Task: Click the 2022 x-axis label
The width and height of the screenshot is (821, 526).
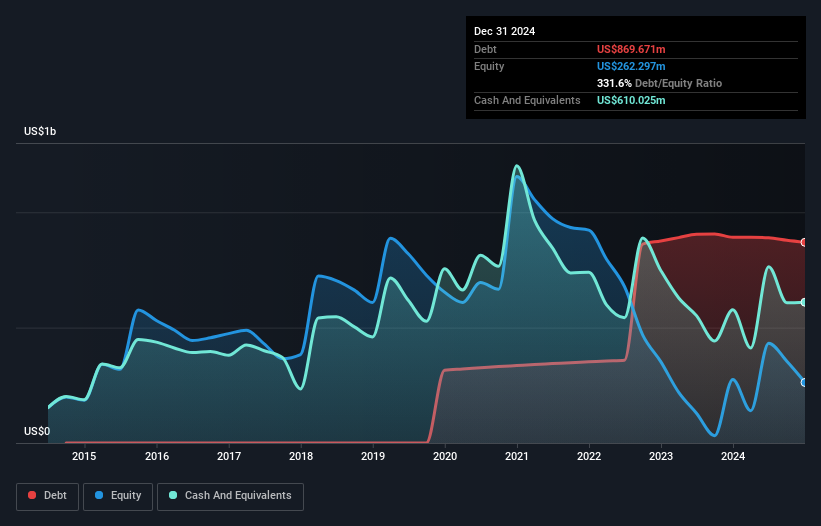Action: point(589,456)
